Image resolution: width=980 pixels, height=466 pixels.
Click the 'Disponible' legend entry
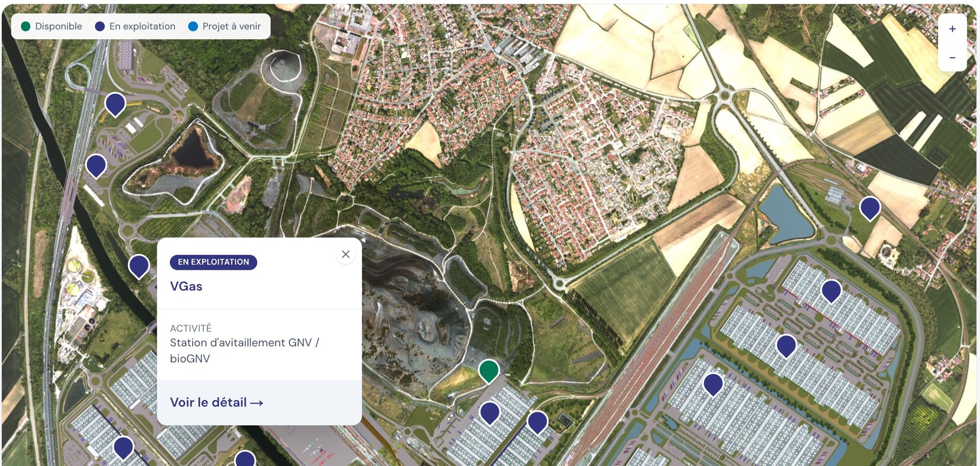(x=51, y=26)
